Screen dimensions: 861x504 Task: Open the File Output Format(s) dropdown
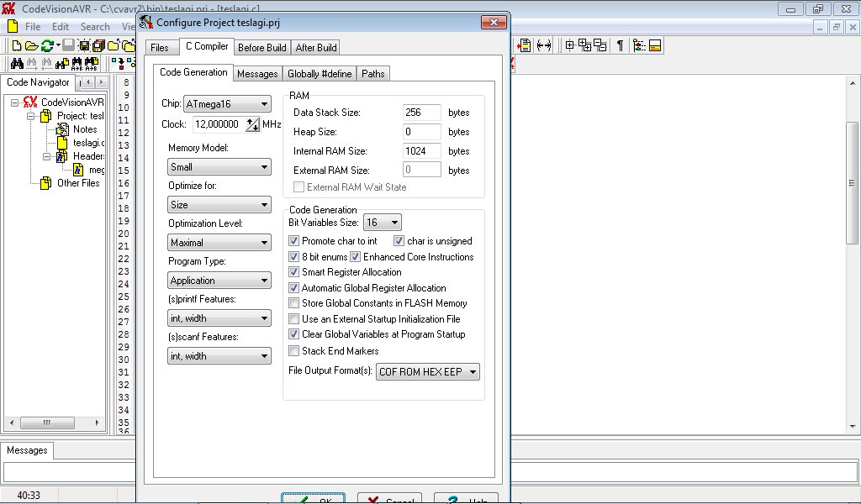click(x=428, y=372)
